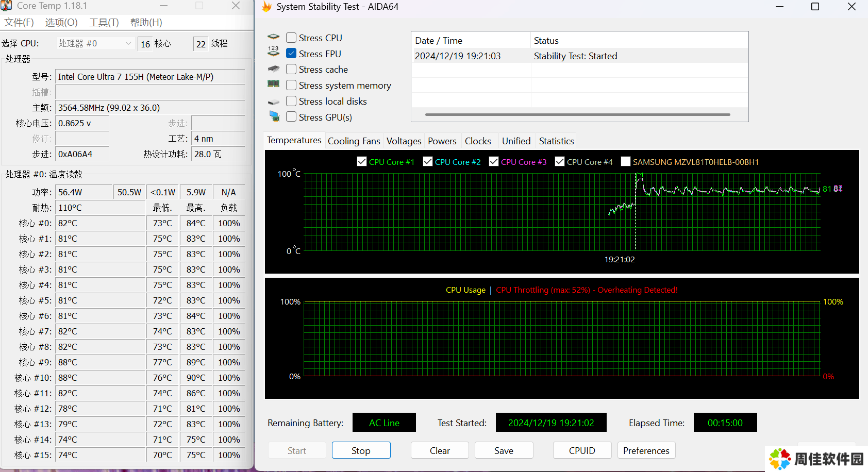Uncheck the Stress FPU checkbox
This screenshot has width=868, height=472.
click(291, 54)
